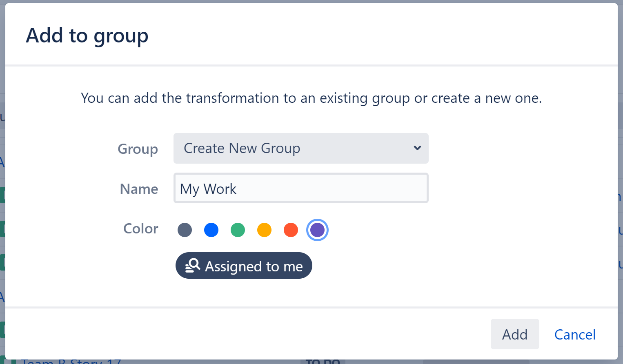The height and width of the screenshot is (364, 623).
Task: Click the person-search icon on the Assigned to me chip
Action: point(192,266)
